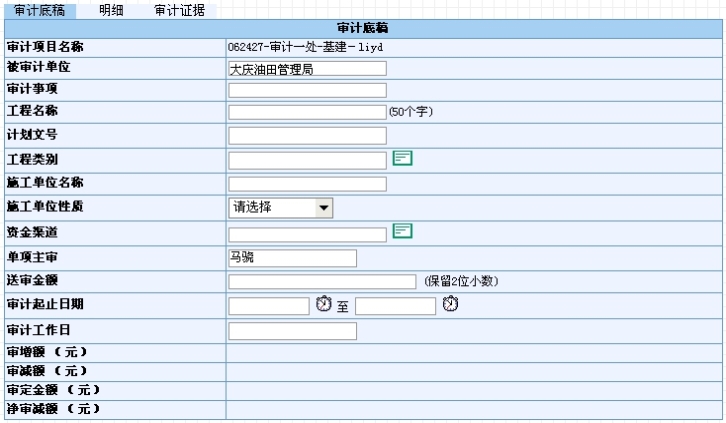The width and height of the screenshot is (726, 423).
Task: Click the 工程类别 text field
Action: tap(307, 159)
